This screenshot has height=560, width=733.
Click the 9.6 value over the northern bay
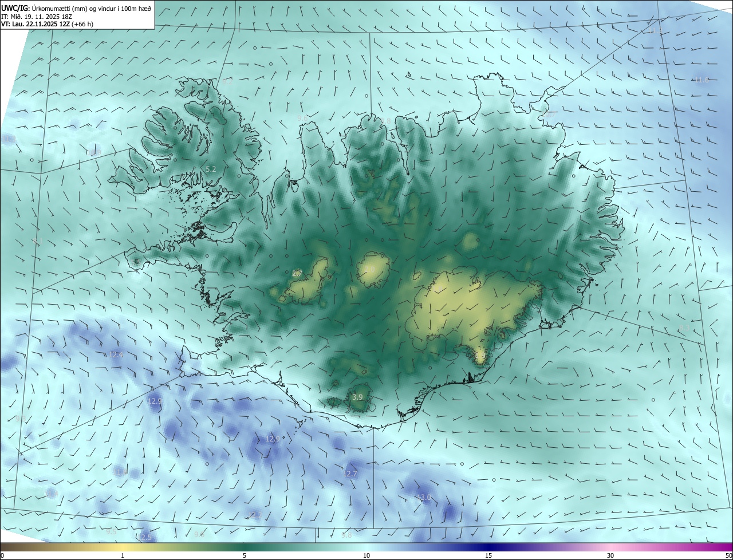pos(302,117)
